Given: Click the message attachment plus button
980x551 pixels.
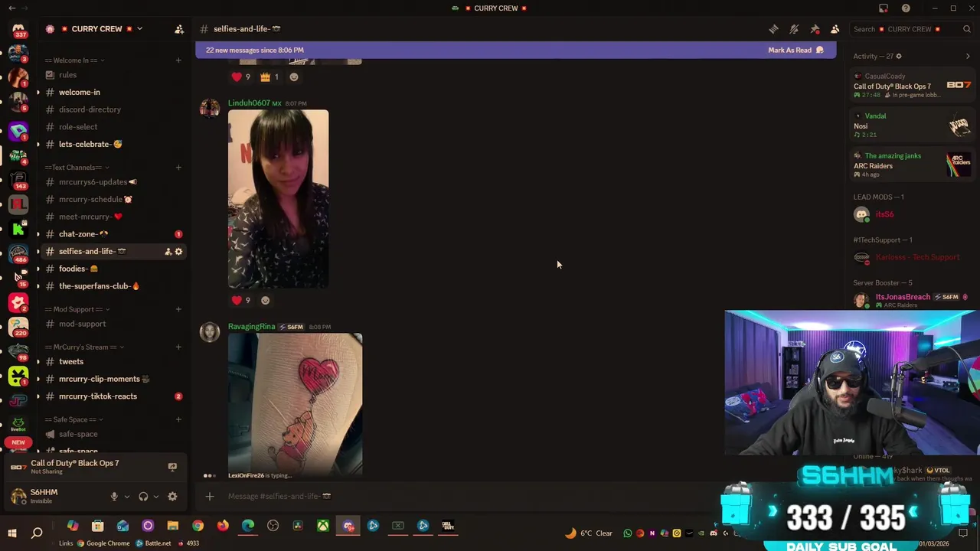Looking at the screenshot, I should pyautogui.click(x=209, y=497).
